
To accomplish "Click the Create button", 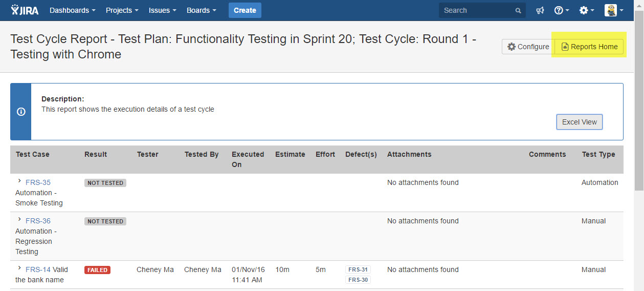I will pyautogui.click(x=245, y=10).
